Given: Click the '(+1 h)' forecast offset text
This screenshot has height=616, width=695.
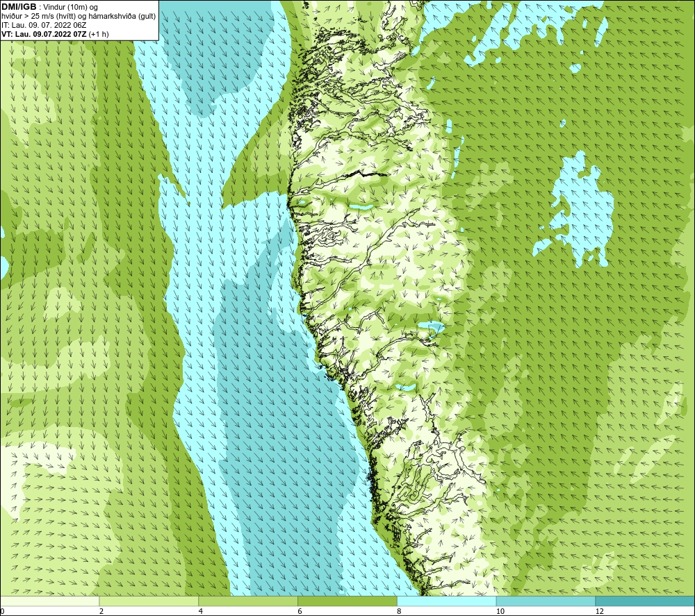Looking at the screenshot, I should click(99, 34).
